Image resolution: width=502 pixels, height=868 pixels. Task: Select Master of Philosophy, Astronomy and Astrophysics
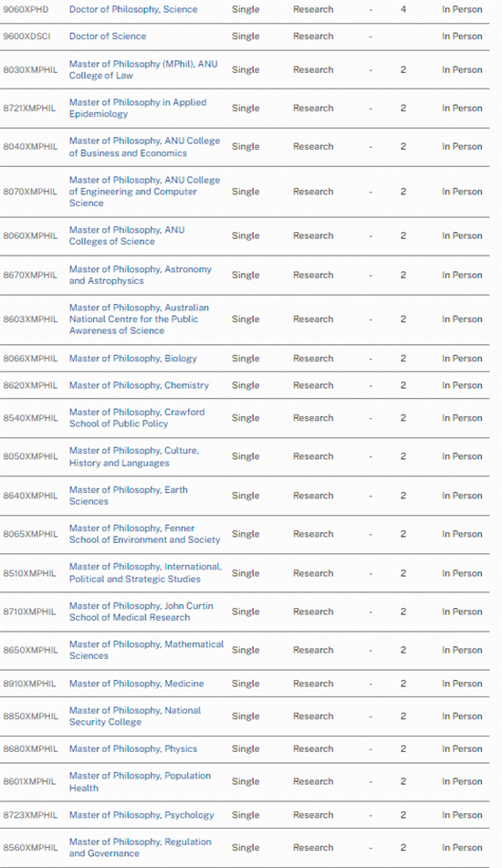click(140, 275)
